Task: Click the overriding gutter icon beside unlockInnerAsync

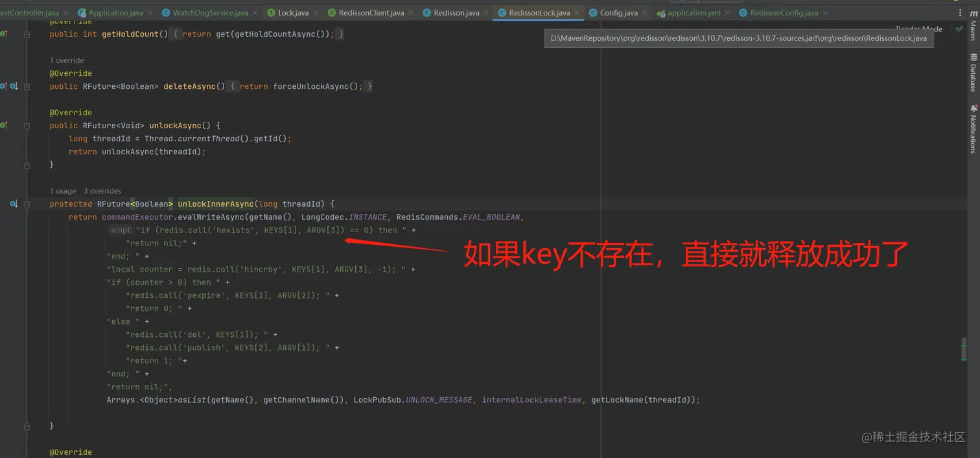Action: (x=13, y=203)
